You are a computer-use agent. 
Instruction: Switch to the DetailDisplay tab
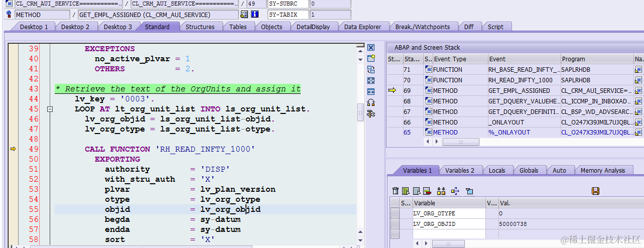click(x=313, y=27)
